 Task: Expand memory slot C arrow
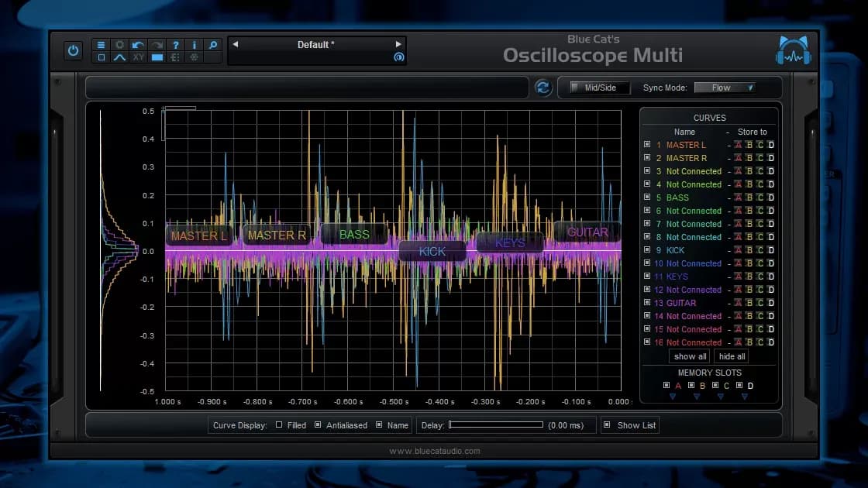coord(720,397)
